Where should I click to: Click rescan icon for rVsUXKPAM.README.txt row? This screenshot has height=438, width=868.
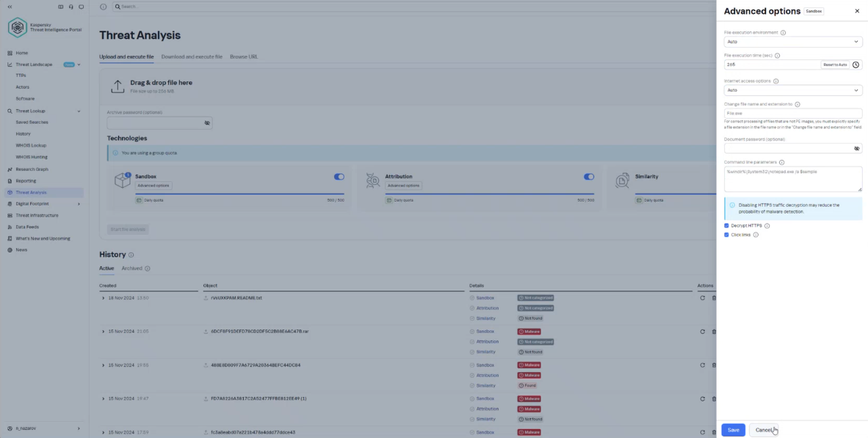point(703,298)
